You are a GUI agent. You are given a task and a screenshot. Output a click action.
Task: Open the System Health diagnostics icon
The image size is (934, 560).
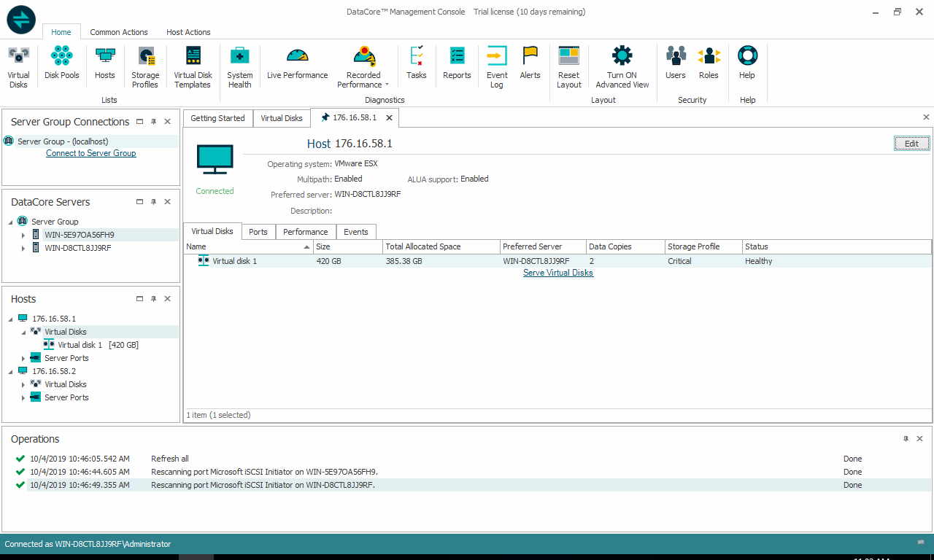239,67
